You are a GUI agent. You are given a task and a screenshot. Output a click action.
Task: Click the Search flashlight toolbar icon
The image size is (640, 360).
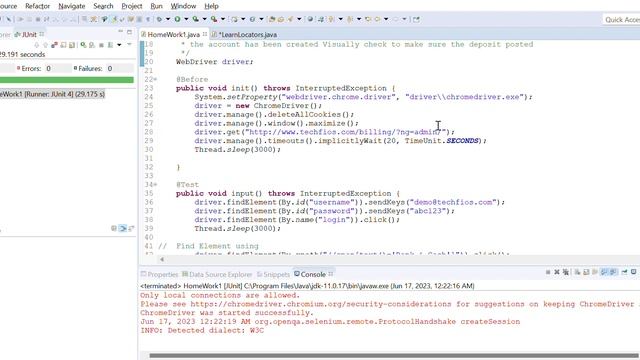pos(290,19)
